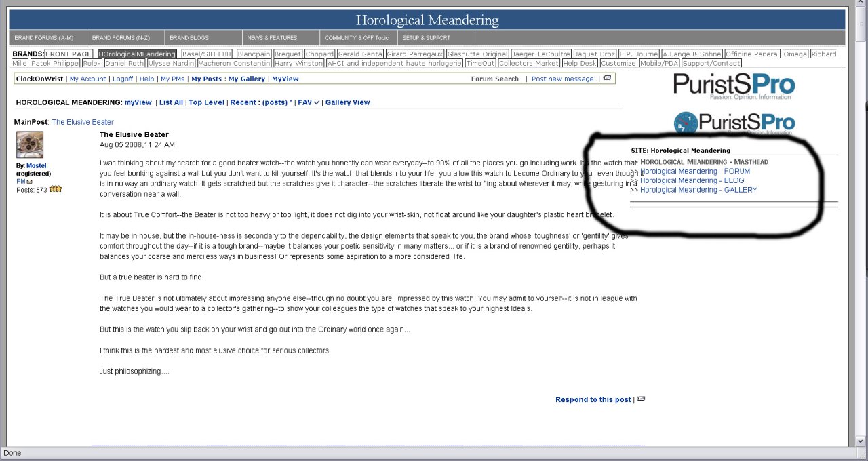The image size is (868, 461).
Task: Open the Ulysse Nardin brand forum
Action: coord(172,63)
